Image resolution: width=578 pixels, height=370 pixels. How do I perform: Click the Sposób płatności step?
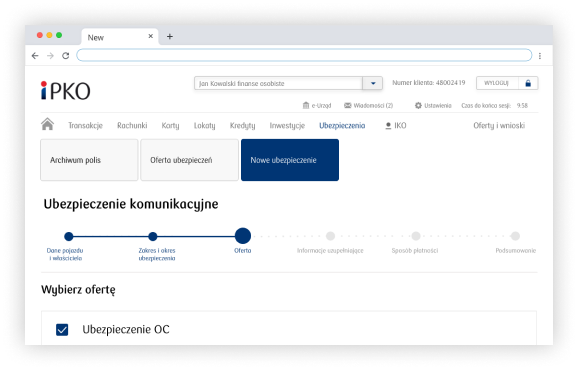click(415, 251)
